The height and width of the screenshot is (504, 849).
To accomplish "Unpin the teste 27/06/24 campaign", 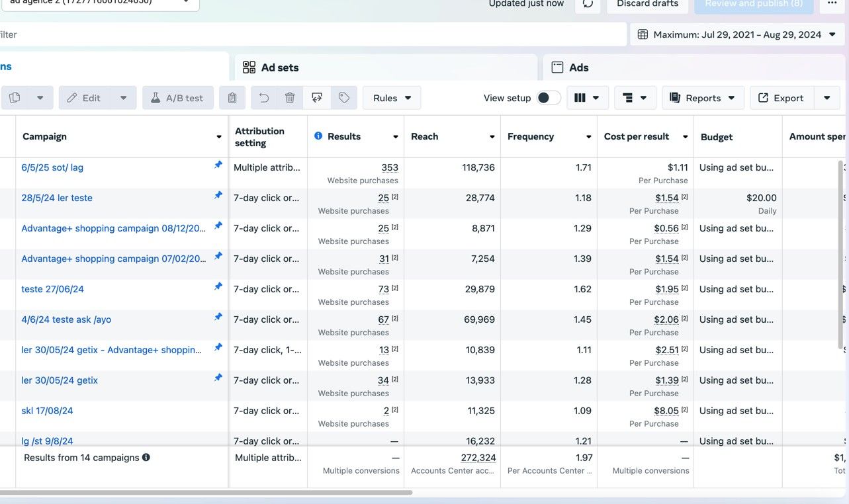I will click(x=218, y=286).
